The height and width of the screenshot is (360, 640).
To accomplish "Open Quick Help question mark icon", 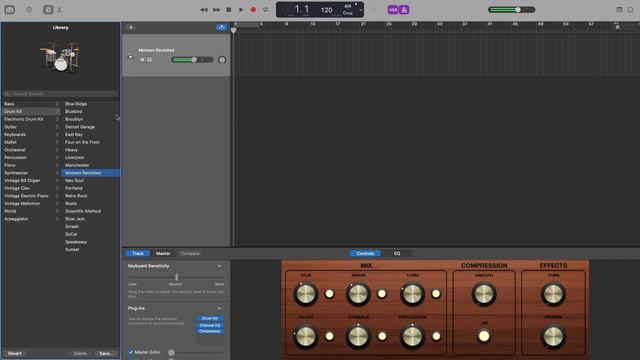I will point(29,9).
